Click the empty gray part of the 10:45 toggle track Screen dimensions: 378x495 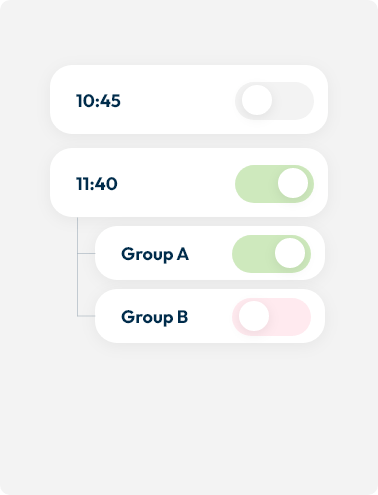tap(292, 101)
